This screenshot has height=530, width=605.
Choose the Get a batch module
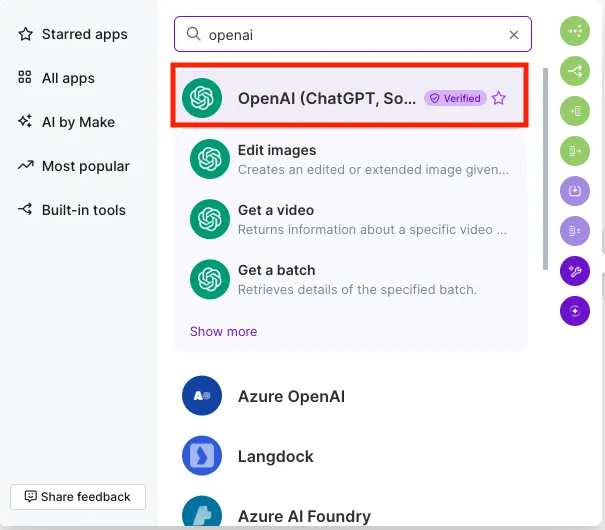(350, 279)
